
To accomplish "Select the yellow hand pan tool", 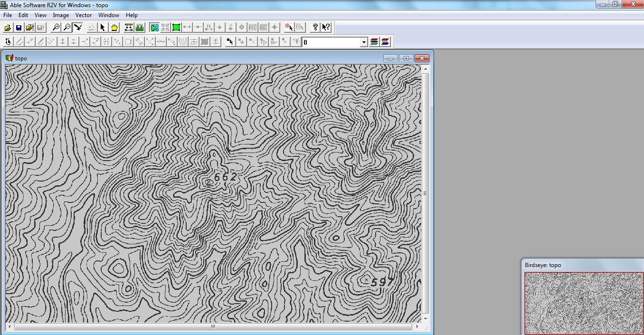I will click(114, 28).
